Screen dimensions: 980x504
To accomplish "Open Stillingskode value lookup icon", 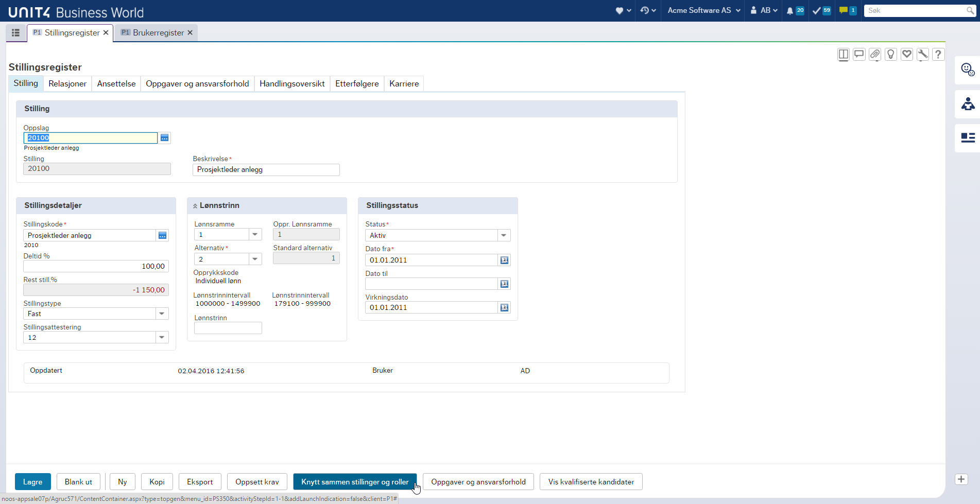I will tap(162, 235).
